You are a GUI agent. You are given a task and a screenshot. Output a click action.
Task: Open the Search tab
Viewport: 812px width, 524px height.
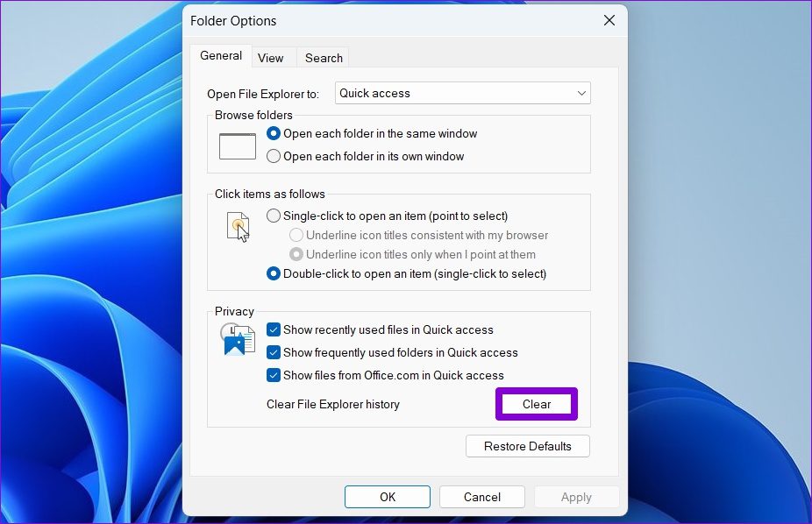tap(324, 58)
